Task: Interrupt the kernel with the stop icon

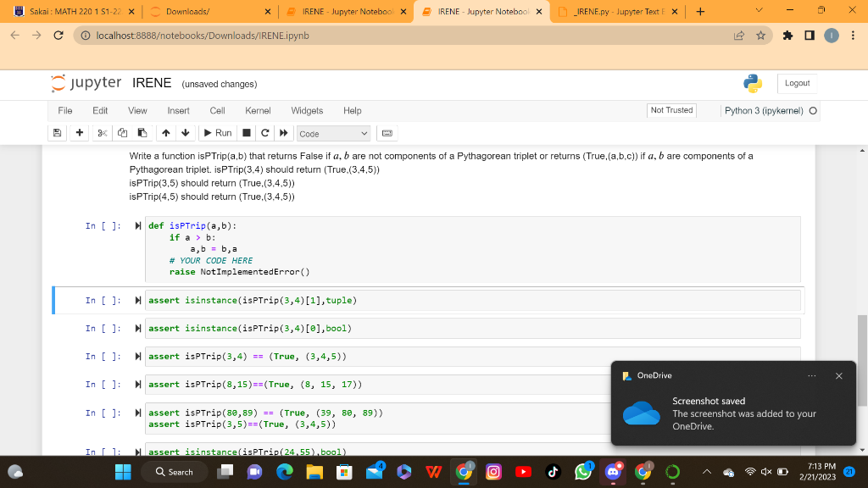Action: click(247, 133)
